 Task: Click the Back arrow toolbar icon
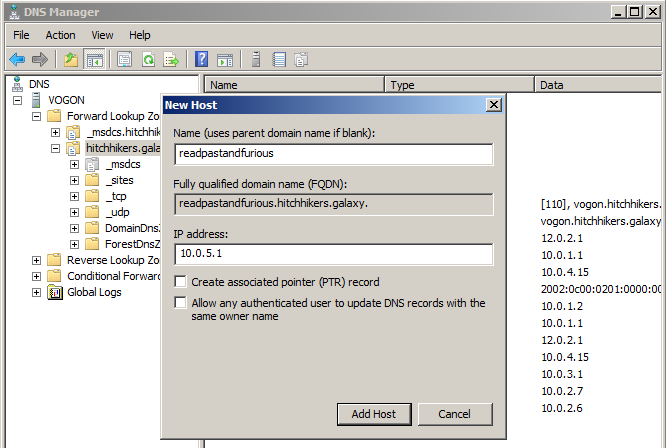(x=17, y=60)
